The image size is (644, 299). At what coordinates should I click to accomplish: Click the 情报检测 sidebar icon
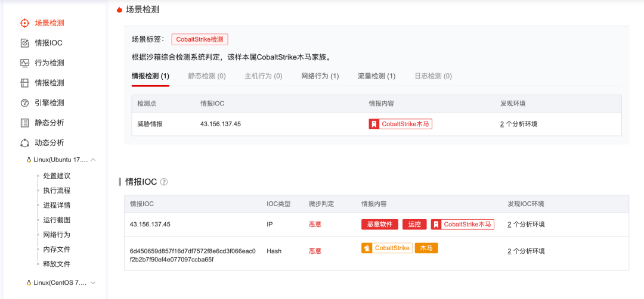(x=24, y=83)
